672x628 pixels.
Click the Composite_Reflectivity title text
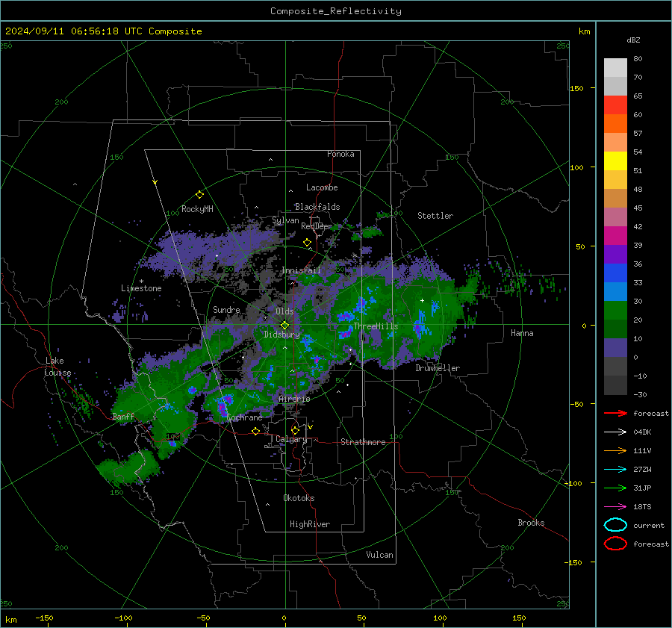(335, 11)
